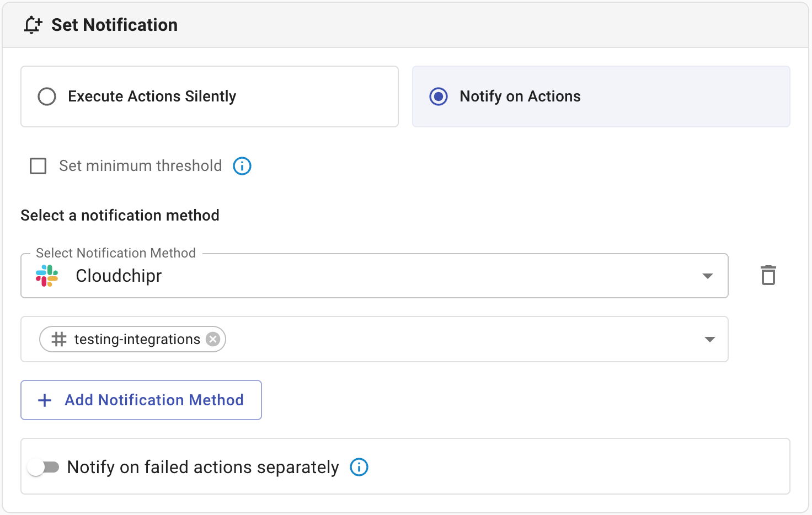Click the plus icon on Add Notification Method
Image resolution: width=812 pixels, height=515 pixels.
click(x=45, y=400)
